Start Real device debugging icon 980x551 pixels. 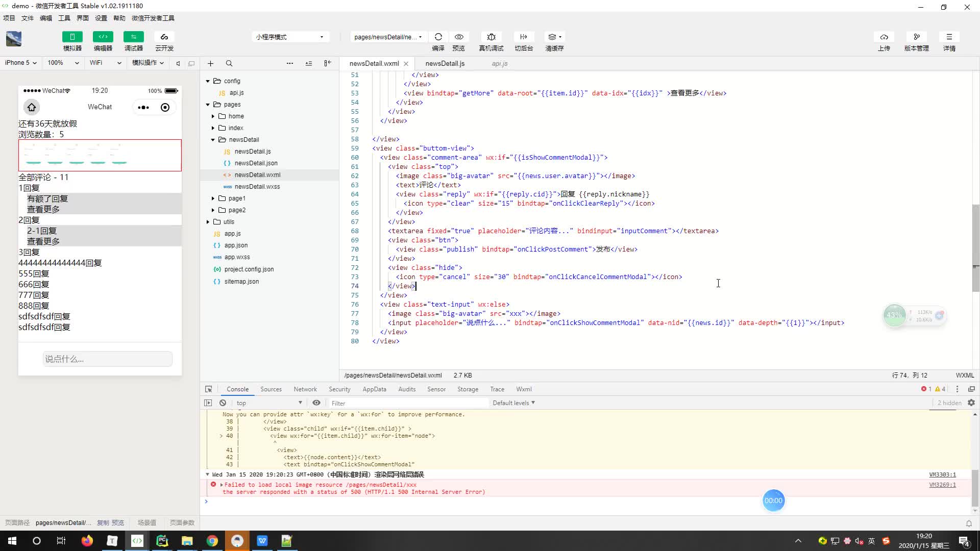tap(491, 37)
